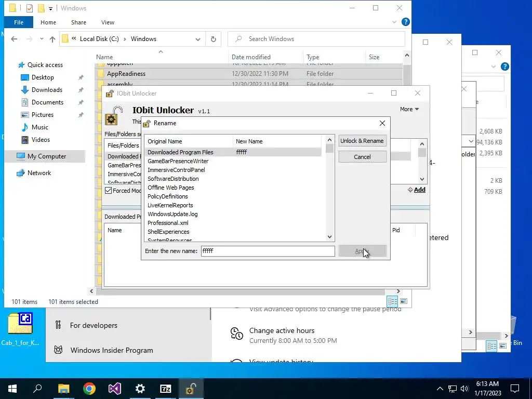Open Change active hours in Settings
This screenshot has width=532, height=399.
tap(282, 331)
